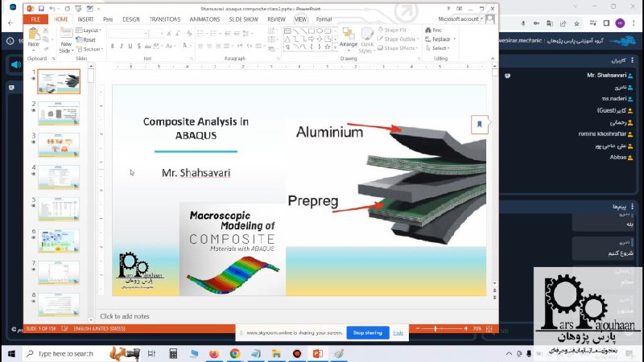Select the star shape in shapes gallery
Screen dimensions: 644x362
(328, 47)
